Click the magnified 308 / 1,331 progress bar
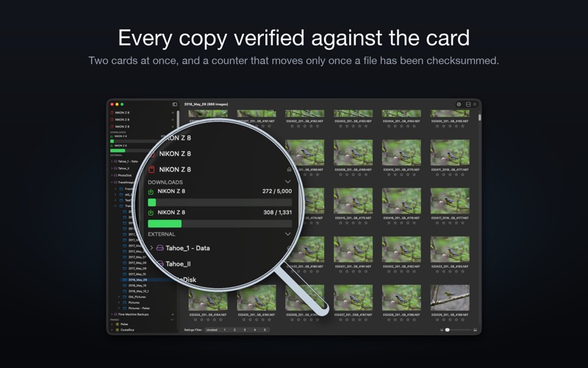Screen dimensions: 588x368 click(220, 224)
